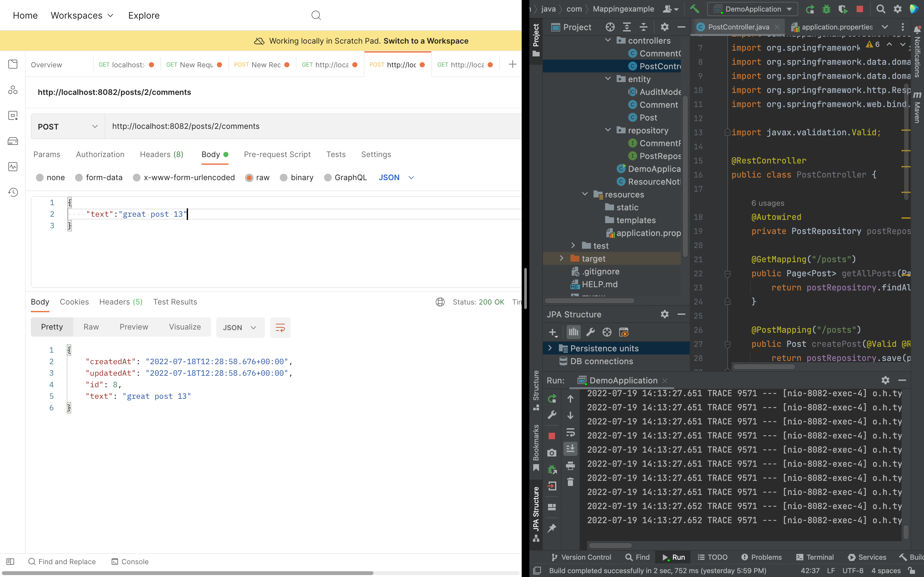Open IntelliJ settings gear
Viewport: 924px width, 577px height.
(x=898, y=10)
